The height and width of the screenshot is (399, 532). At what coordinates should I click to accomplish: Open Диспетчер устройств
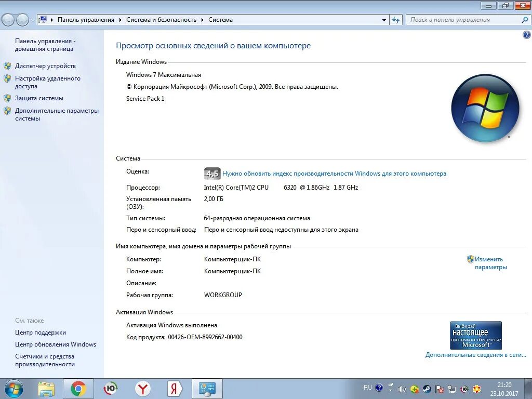(45, 66)
